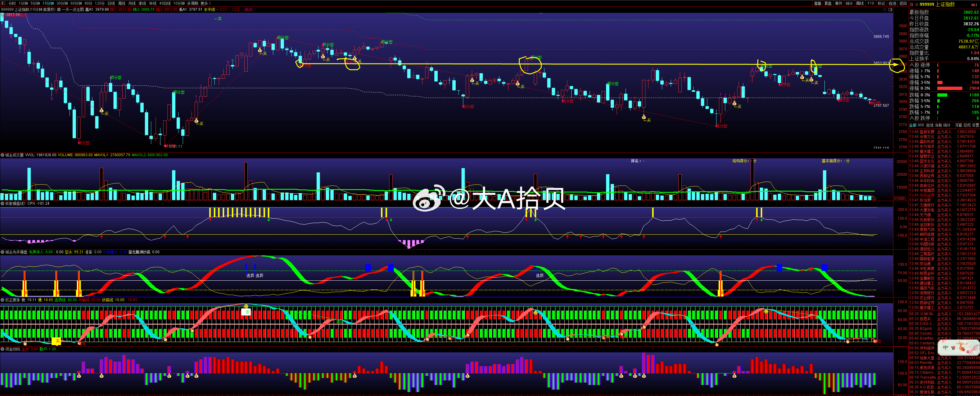Click the panel layout icon before 分时
This screenshot has height=396, width=980.
(x=3, y=3)
